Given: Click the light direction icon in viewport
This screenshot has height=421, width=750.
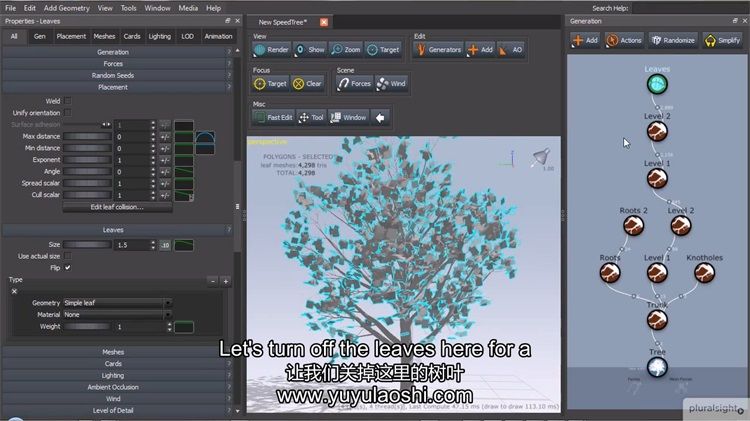Looking at the screenshot, I should [x=541, y=157].
